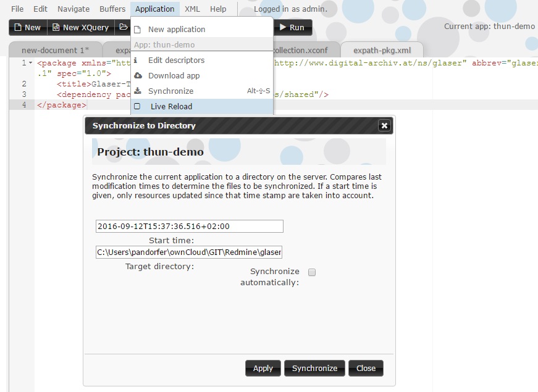Toggle Live Reload checkbox in menu
538x392 pixels.
click(137, 106)
